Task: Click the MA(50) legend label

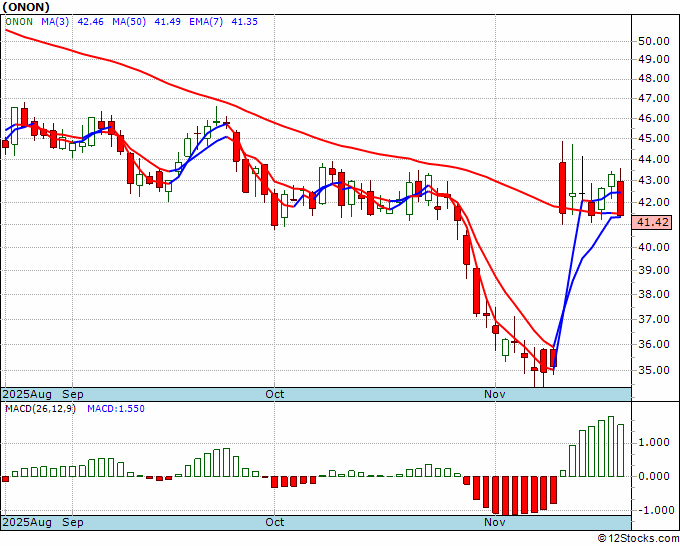Action: pyautogui.click(x=129, y=22)
